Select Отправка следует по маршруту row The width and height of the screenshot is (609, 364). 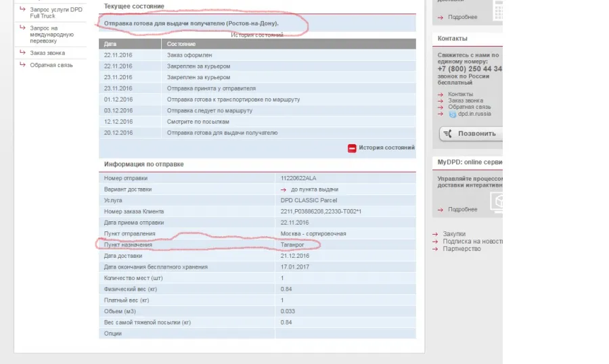click(x=257, y=111)
